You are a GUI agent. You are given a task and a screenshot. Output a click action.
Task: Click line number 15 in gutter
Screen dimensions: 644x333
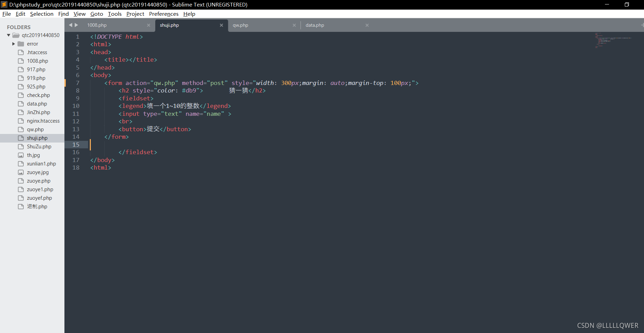(76, 144)
